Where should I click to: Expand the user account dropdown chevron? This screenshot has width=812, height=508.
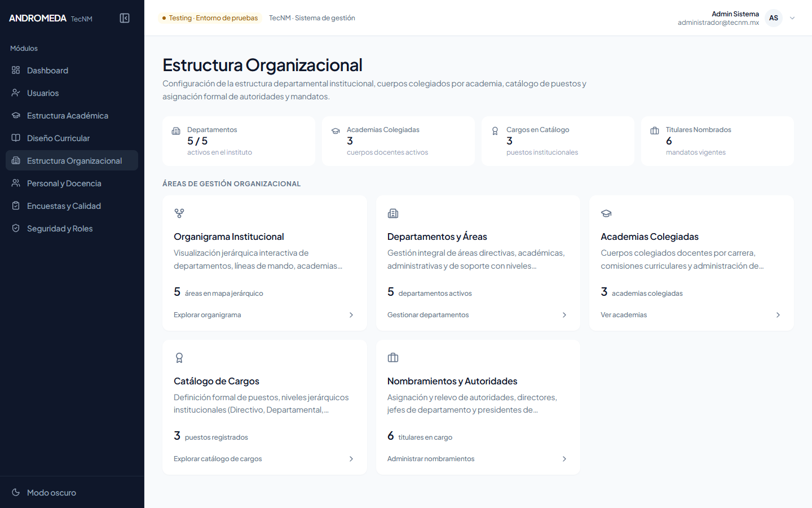(x=792, y=18)
